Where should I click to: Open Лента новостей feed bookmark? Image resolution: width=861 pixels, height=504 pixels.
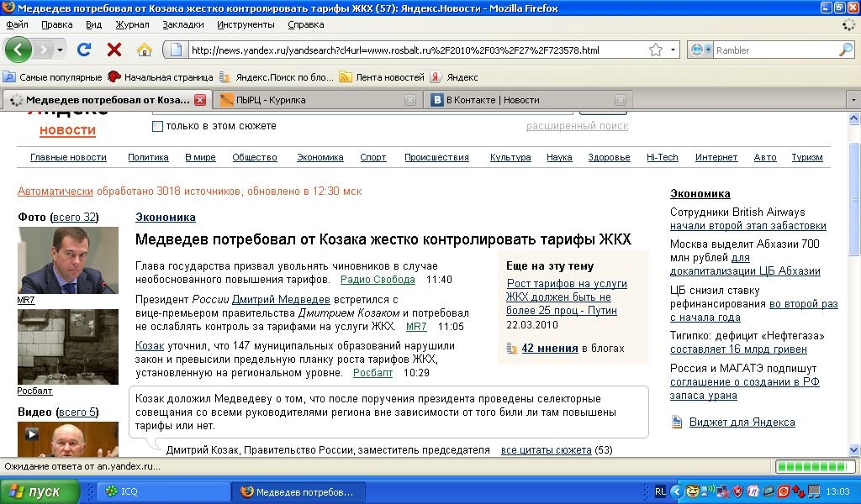pyautogui.click(x=382, y=77)
